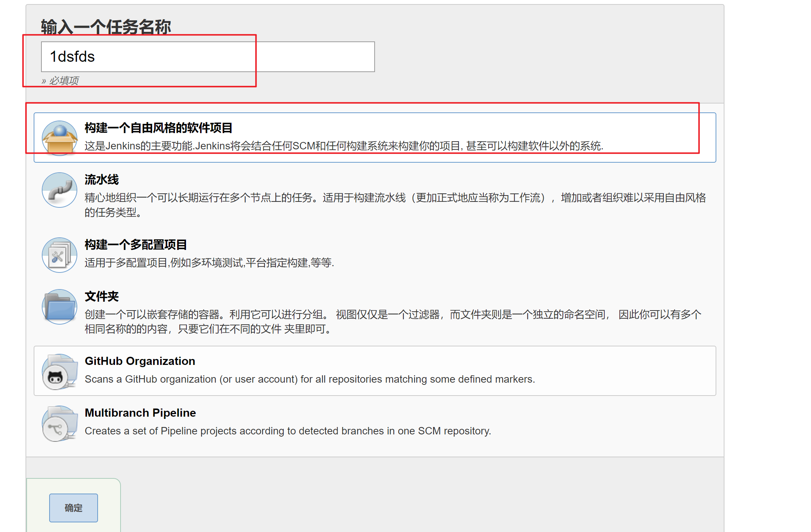Click the Multibranch Pipeline branch icon

60,424
